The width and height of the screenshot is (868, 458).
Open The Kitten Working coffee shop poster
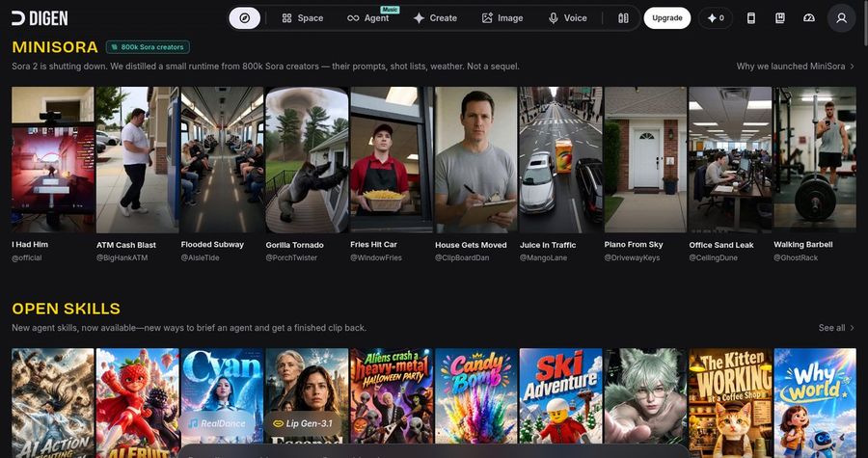731,403
